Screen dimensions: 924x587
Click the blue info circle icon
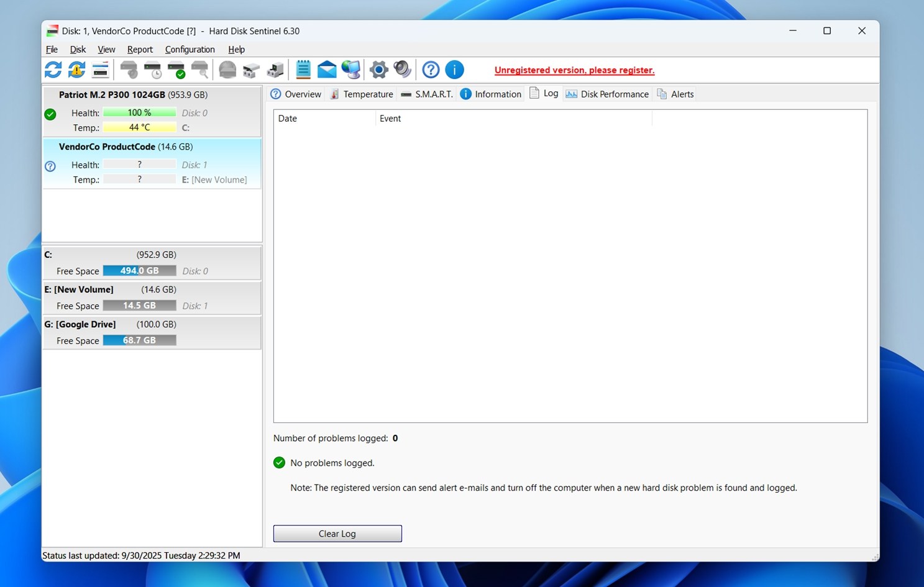coord(454,70)
